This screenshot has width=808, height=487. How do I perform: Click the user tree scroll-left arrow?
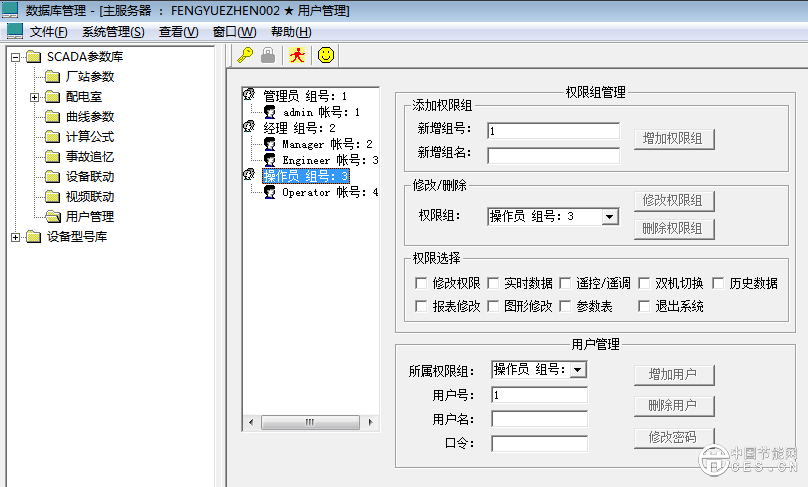pos(251,422)
